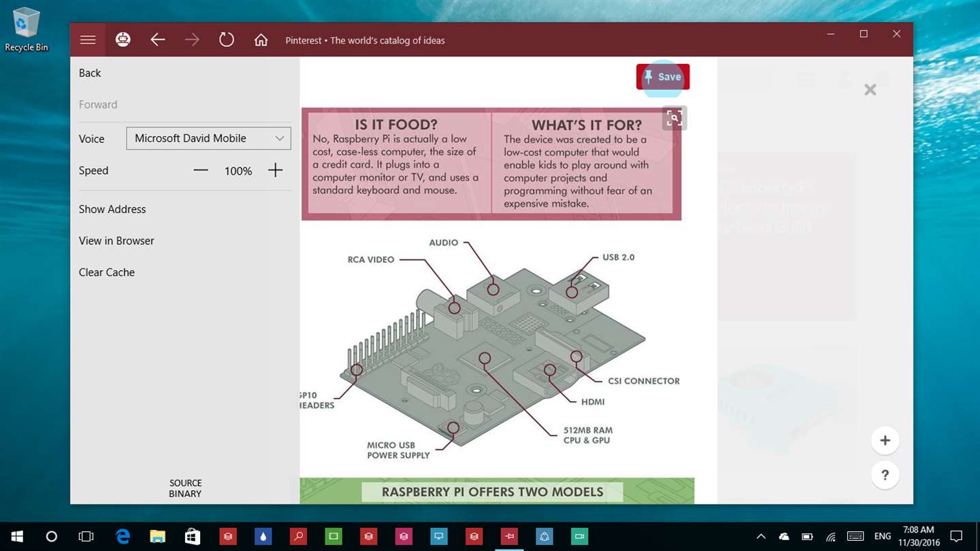Open the Recycle Bin desktop icon

[27, 30]
